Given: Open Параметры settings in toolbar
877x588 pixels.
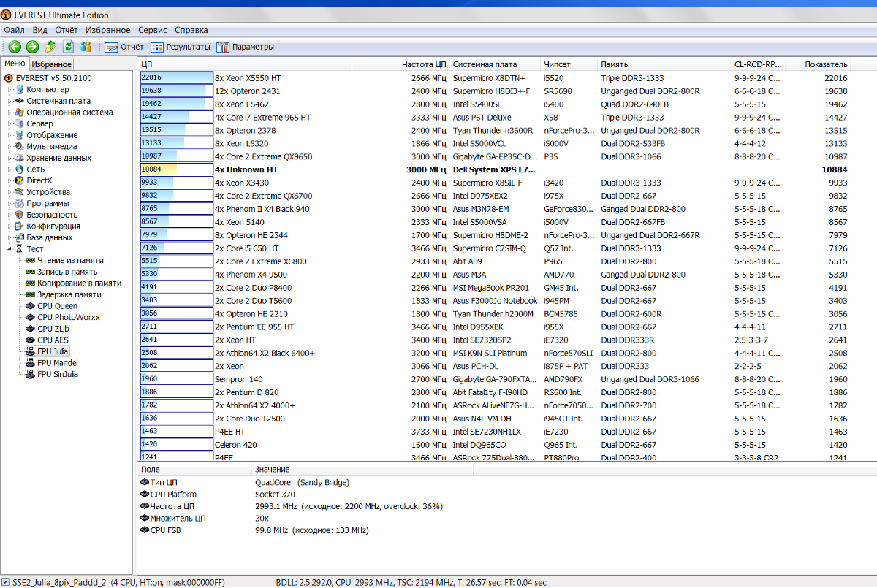Looking at the screenshot, I should pos(246,47).
